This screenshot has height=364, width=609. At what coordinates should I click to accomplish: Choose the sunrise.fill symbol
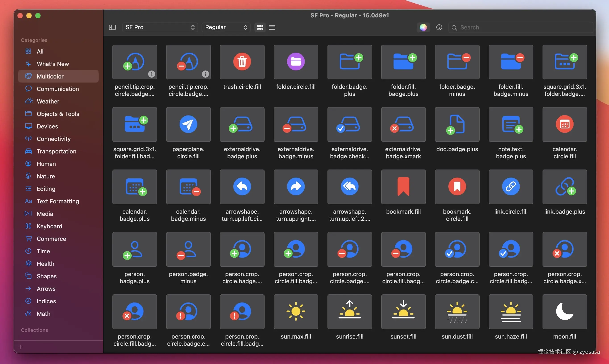pos(349,312)
